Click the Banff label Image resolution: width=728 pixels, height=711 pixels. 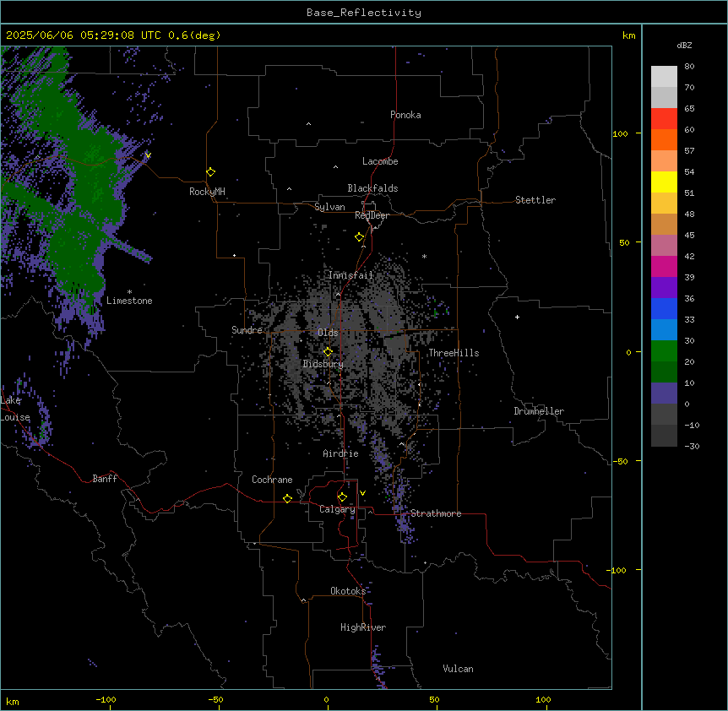105,479
